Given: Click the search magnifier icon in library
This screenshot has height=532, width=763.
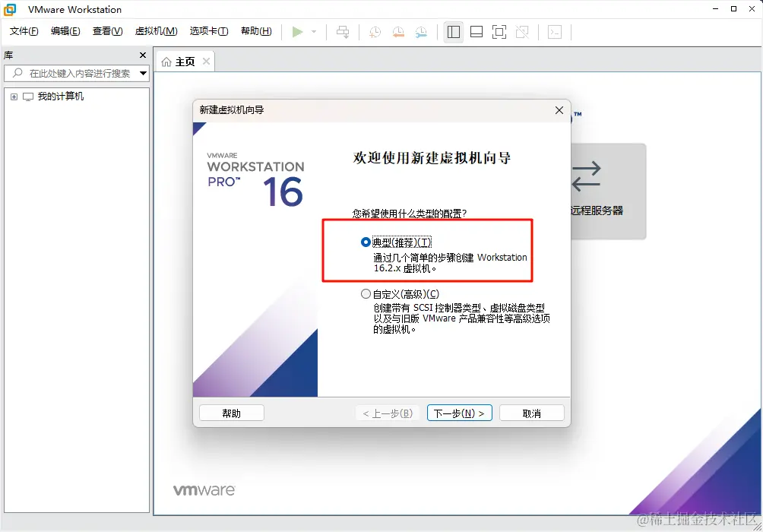Looking at the screenshot, I should pyautogui.click(x=17, y=73).
